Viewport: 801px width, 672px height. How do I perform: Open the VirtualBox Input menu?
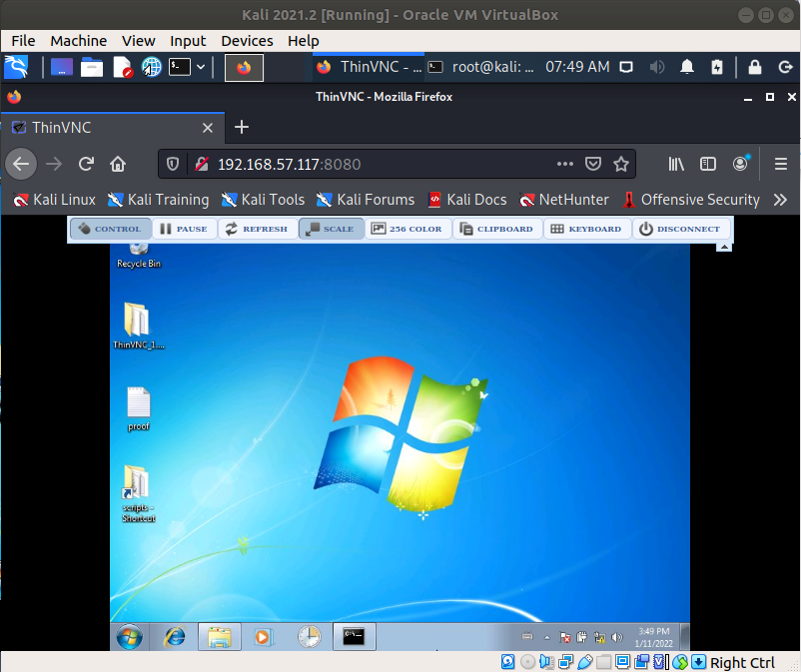pos(188,41)
